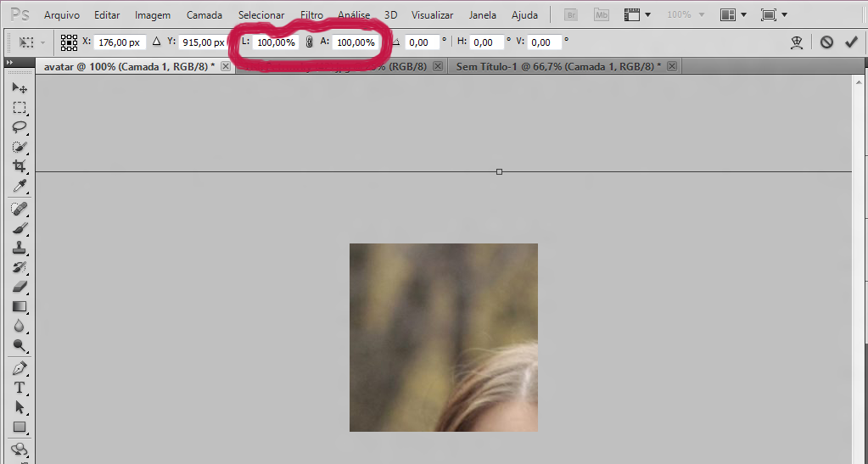
Task: Select the Crop tool
Action: click(x=20, y=166)
